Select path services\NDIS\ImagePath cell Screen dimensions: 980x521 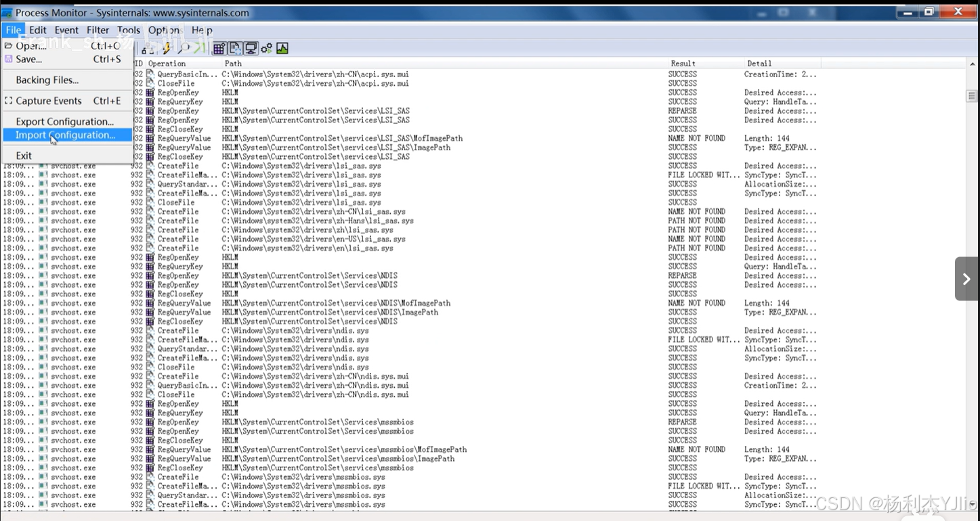(x=330, y=312)
